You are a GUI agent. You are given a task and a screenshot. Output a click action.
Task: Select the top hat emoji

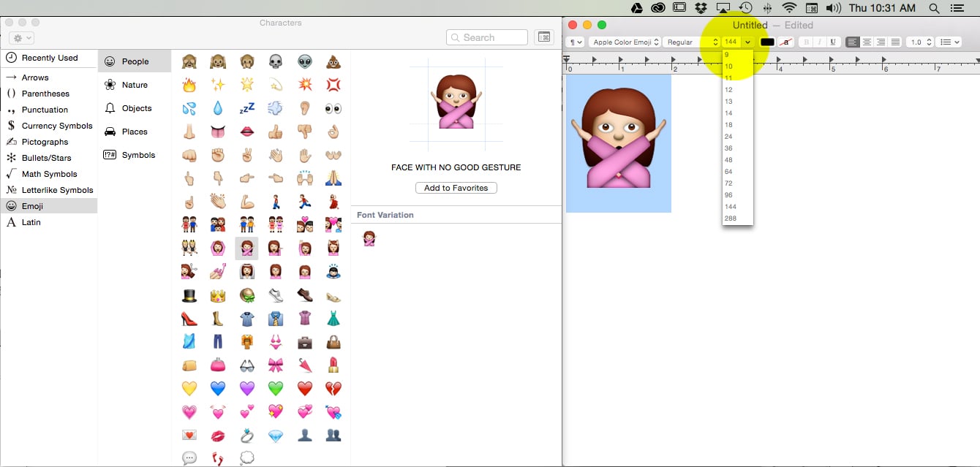189,295
